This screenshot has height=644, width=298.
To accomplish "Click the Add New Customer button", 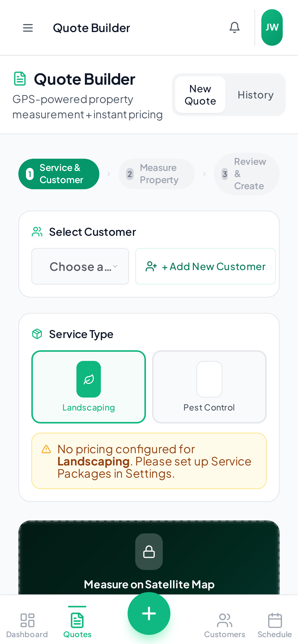I will click(205, 266).
